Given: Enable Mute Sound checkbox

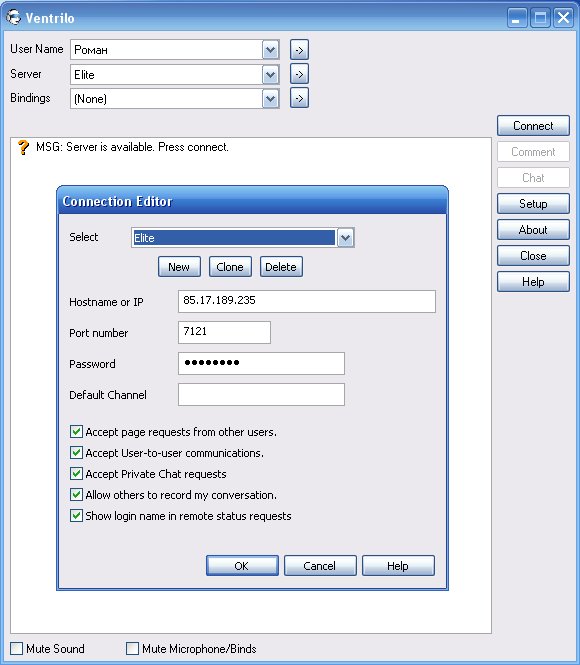Looking at the screenshot, I should click(x=17, y=648).
